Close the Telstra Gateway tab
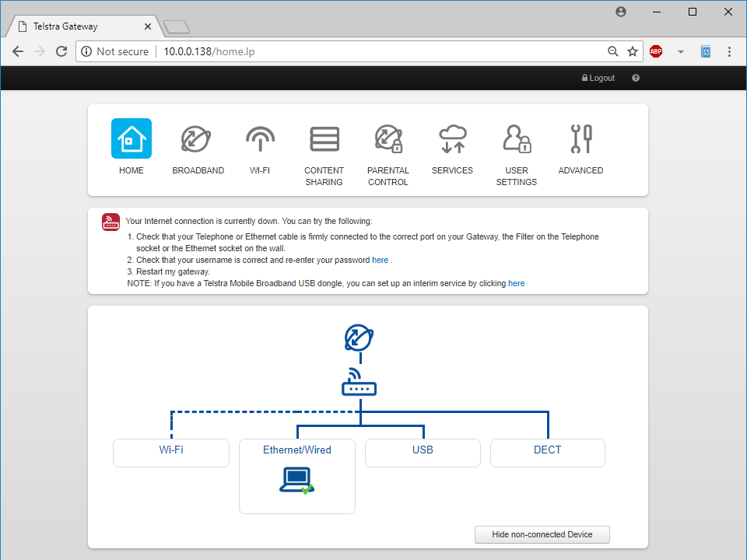Image resolution: width=747 pixels, height=560 pixels. (148, 26)
